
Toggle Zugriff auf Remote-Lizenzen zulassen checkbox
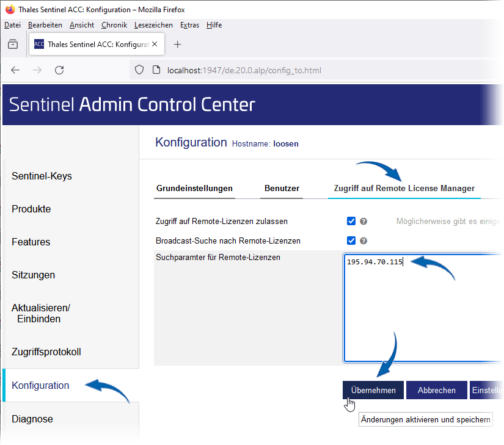click(x=351, y=221)
